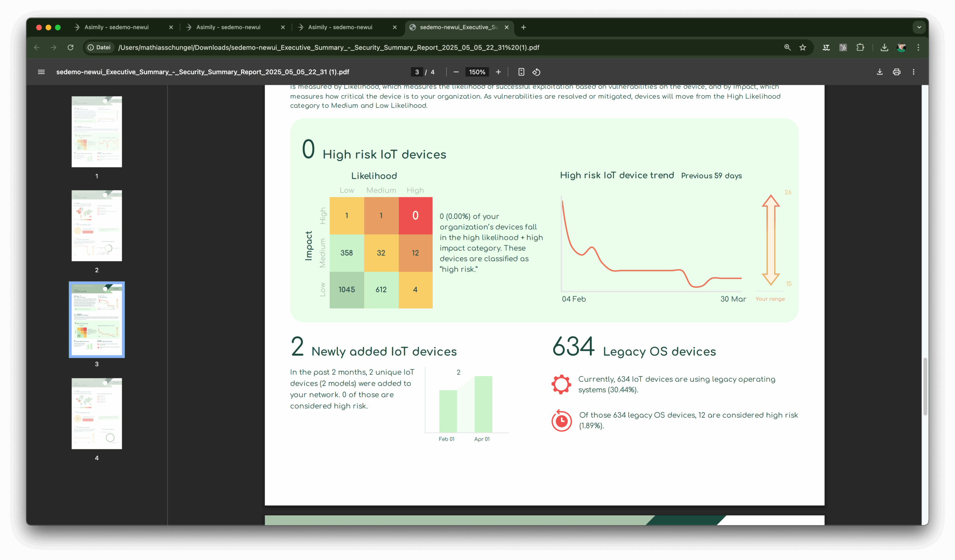Click 'Newly added IoT devices' heading
Image resolution: width=955 pixels, height=560 pixels.
(x=384, y=352)
